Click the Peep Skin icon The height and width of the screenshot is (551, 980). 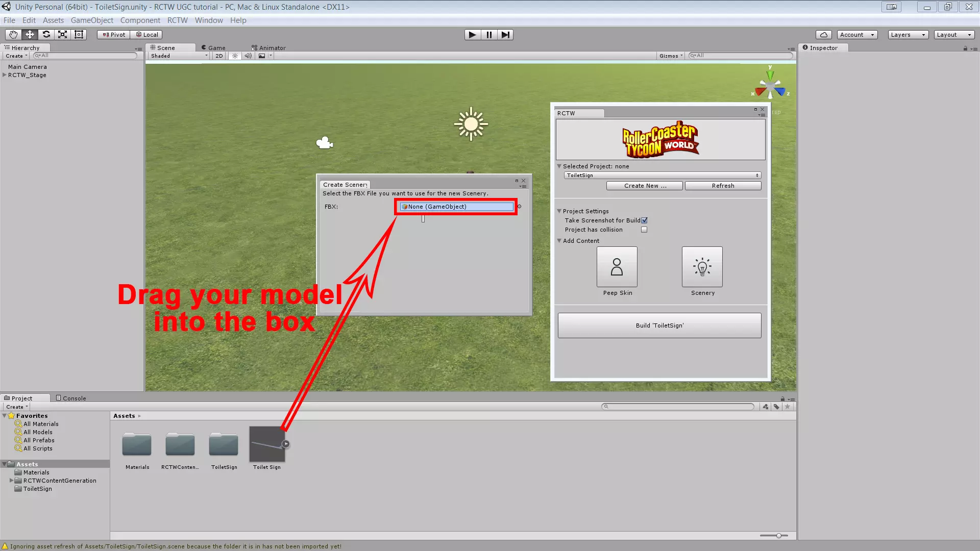617,267
